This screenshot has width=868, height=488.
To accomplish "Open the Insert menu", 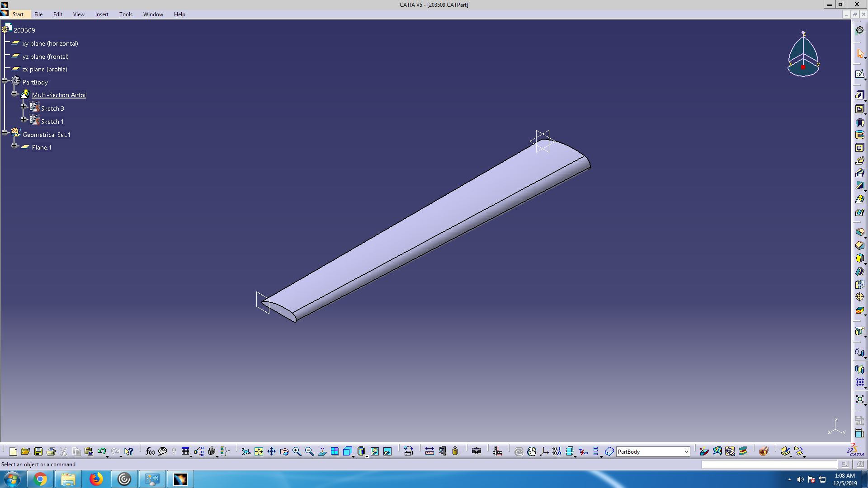I will 102,14.
